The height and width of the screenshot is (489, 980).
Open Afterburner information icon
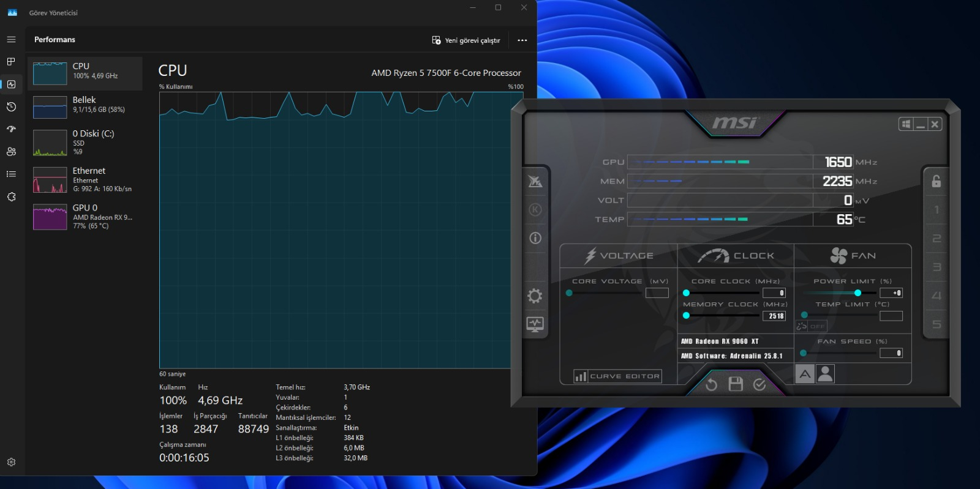535,238
